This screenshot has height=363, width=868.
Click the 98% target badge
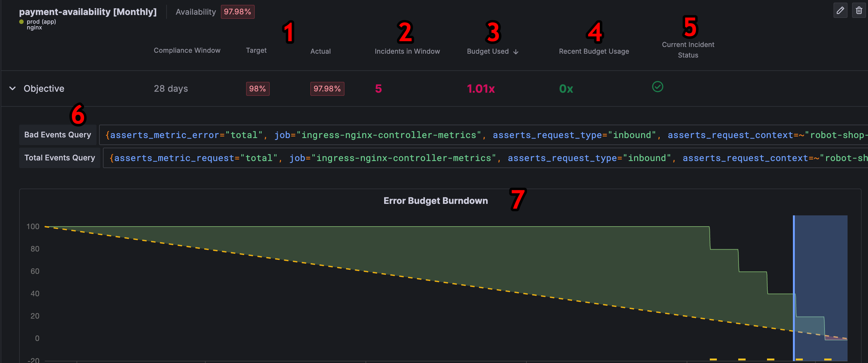(x=258, y=89)
